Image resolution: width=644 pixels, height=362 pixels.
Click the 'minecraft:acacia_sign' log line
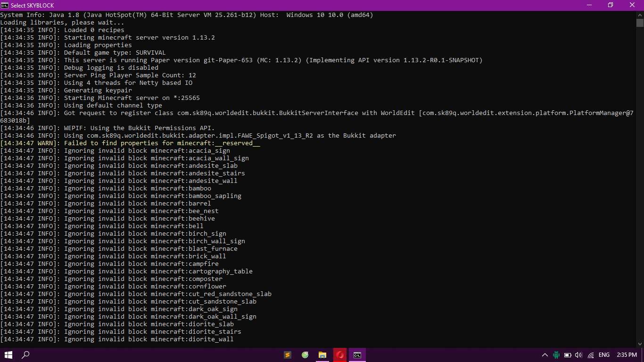[x=115, y=151]
